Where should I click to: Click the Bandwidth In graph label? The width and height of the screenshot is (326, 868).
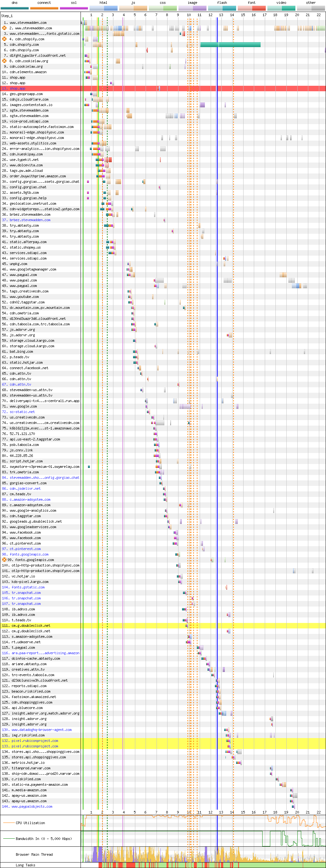[x=43, y=839]
